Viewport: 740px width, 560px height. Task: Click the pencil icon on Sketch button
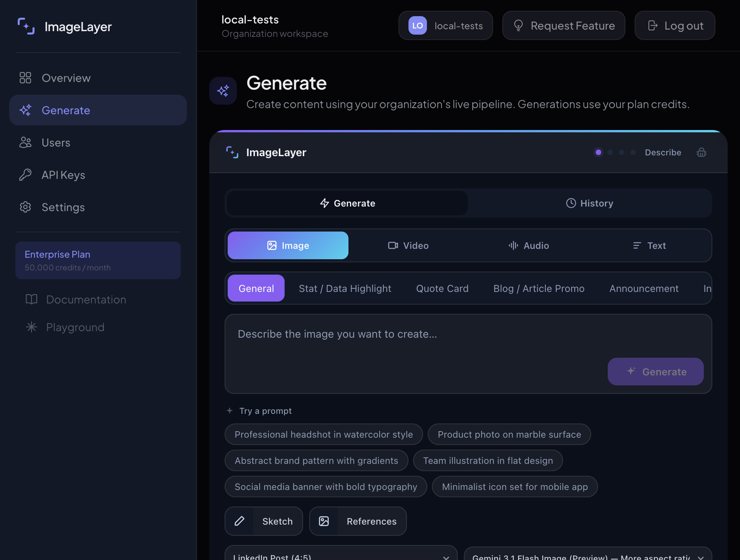pos(240,521)
